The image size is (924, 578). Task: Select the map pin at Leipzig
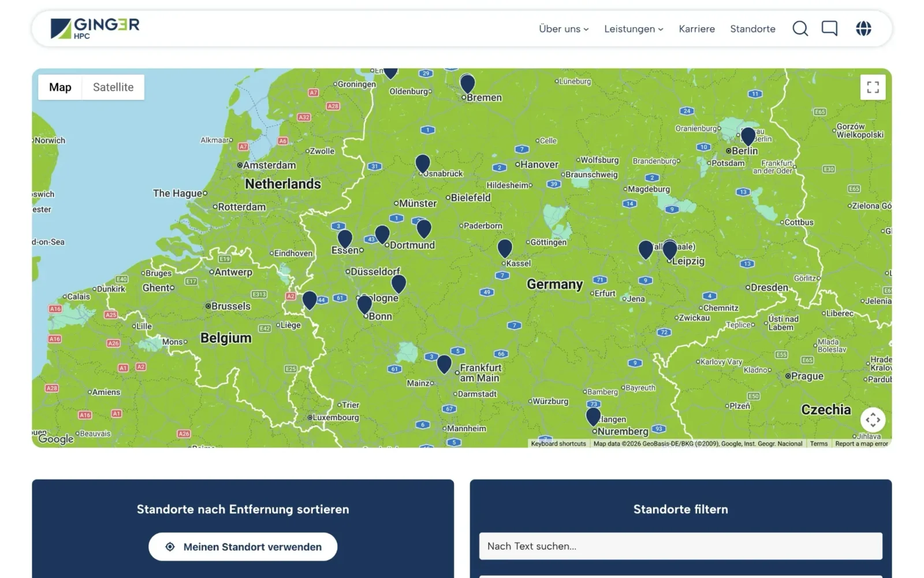click(670, 250)
